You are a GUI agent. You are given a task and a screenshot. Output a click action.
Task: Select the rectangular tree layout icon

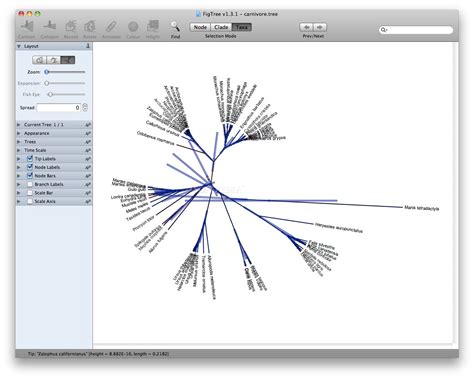pos(39,60)
